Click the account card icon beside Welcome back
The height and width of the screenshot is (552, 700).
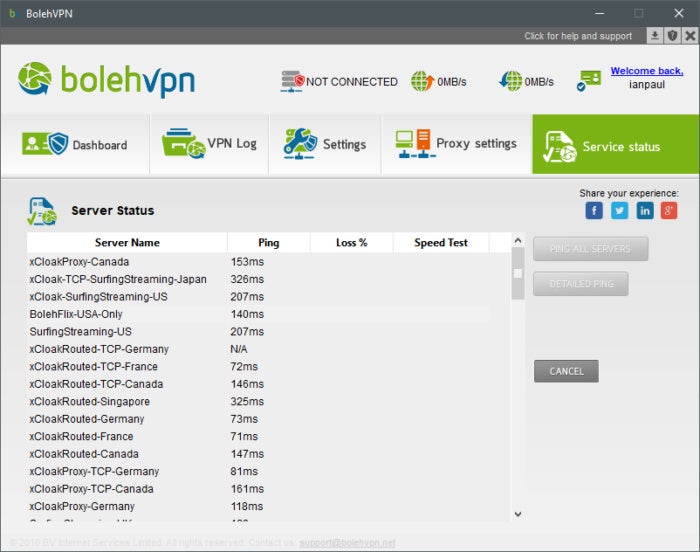(589, 80)
